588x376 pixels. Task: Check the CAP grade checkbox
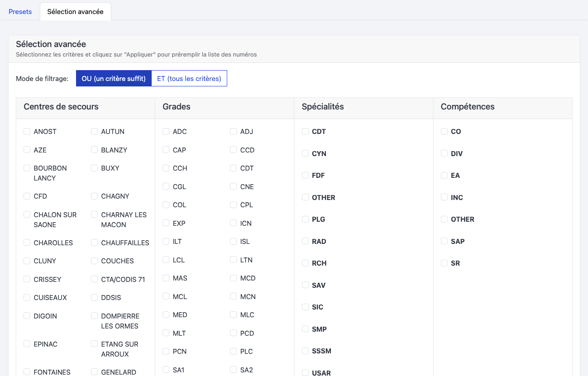point(166,150)
